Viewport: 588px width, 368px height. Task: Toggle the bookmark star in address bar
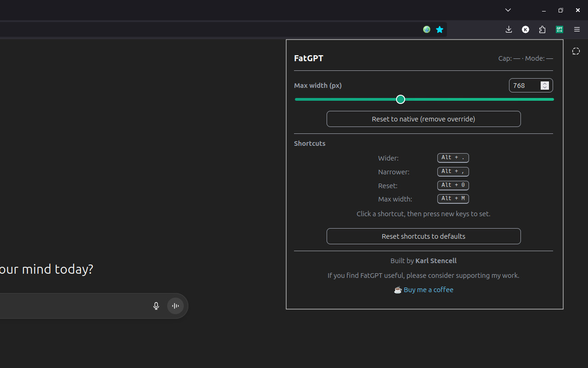[440, 29]
